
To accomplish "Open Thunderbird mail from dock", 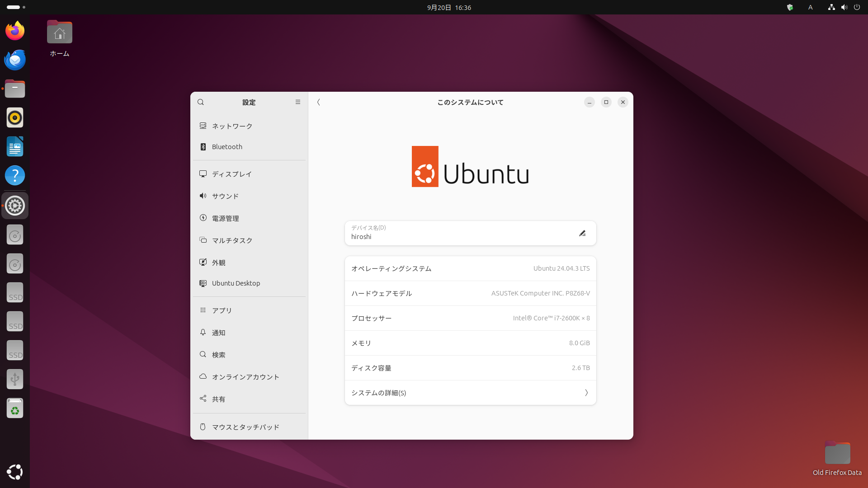I will pos(15,60).
